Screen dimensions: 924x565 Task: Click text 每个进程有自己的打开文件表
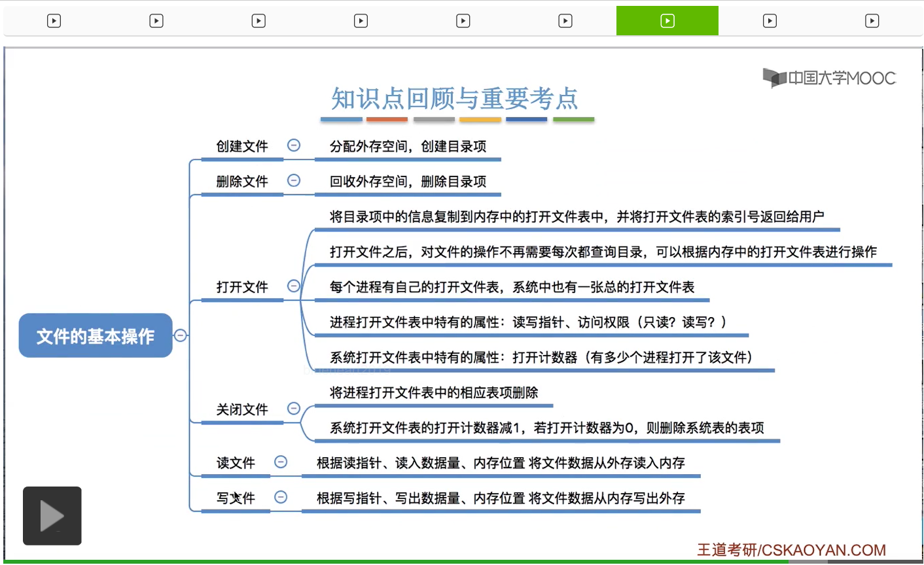[512, 287]
